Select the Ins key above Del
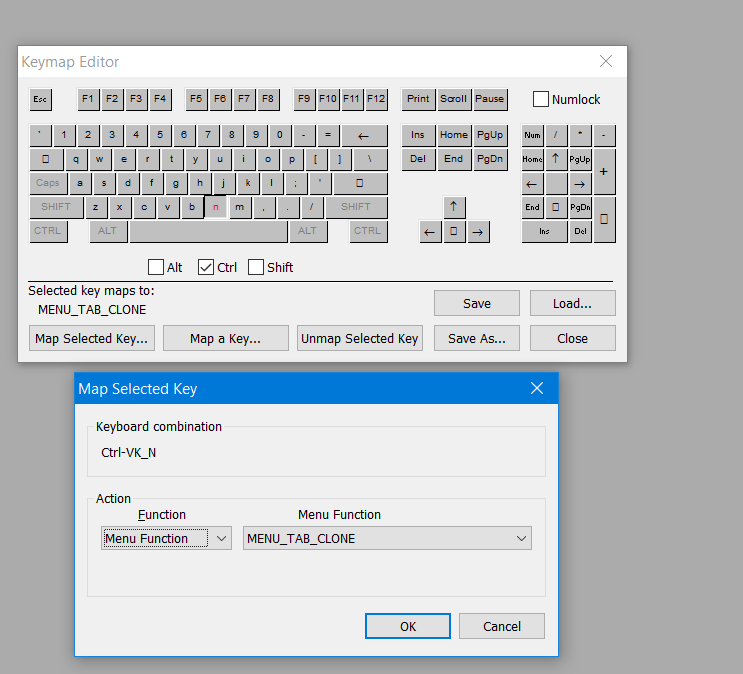The width and height of the screenshot is (743, 674). [418, 135]
